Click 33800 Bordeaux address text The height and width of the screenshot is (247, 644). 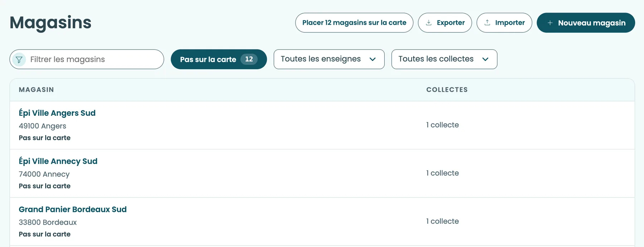[x=48, y=222]
